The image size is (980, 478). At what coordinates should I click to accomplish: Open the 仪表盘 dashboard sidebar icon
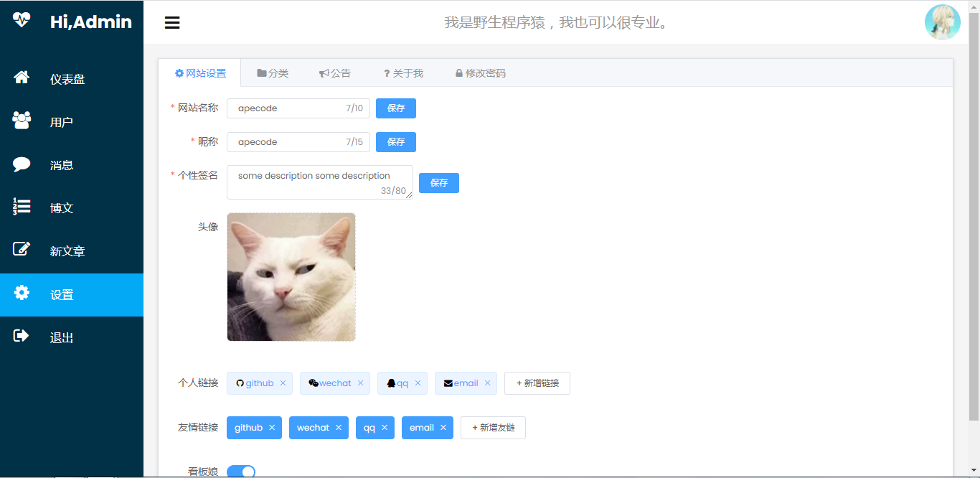22,79
